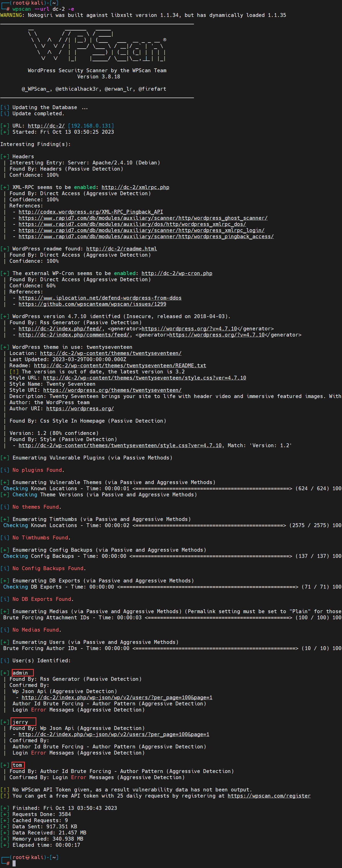
Task: Open the github wpscan issues/1299 link
Action: 92,304
